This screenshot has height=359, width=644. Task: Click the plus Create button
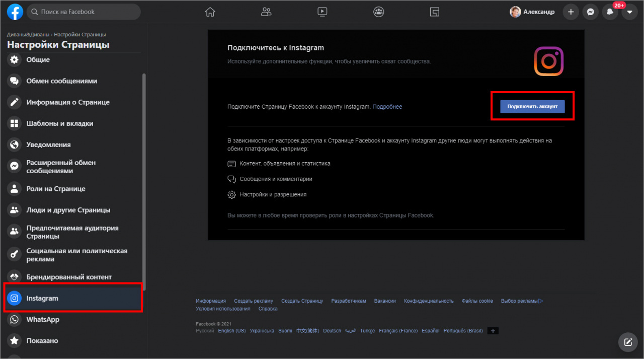click(571, 12)
